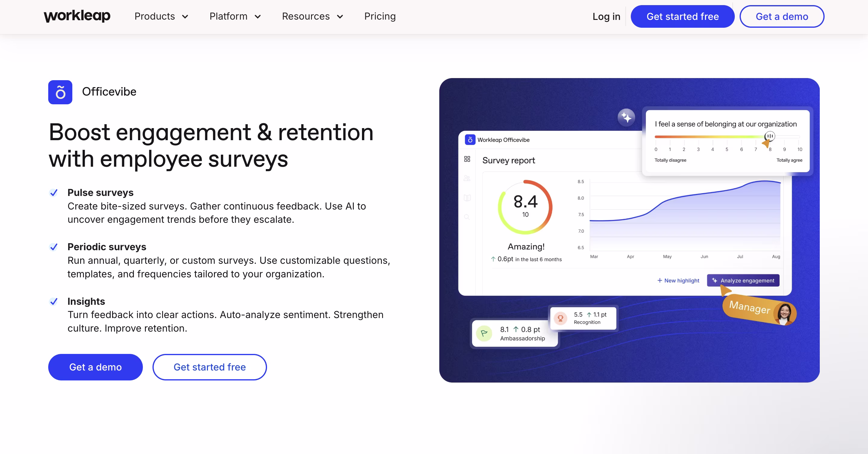868x454 pixels.
Task: Click the search icon in the sidebar
Action: [x=467, y=217]
